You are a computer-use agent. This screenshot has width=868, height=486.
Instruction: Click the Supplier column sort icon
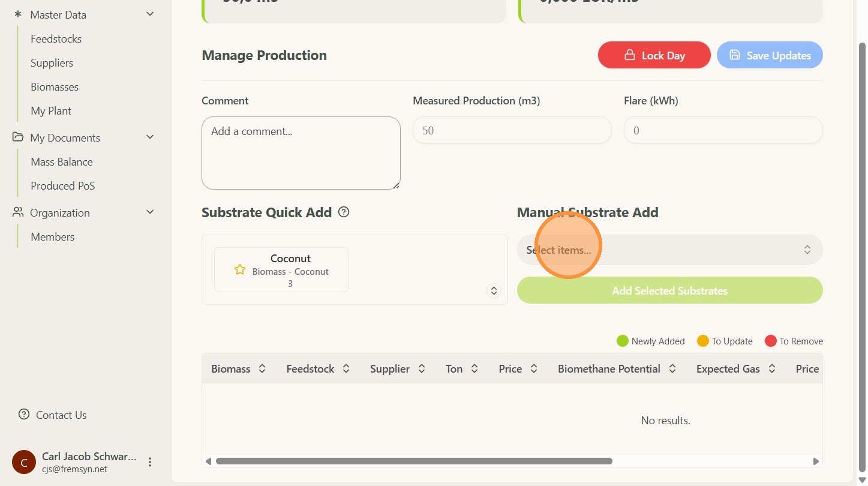[422, 369]
